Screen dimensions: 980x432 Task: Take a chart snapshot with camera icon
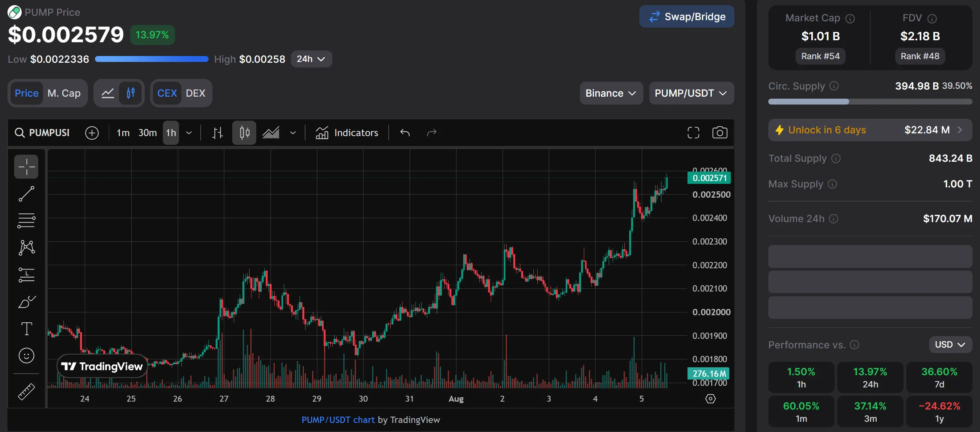720,133
